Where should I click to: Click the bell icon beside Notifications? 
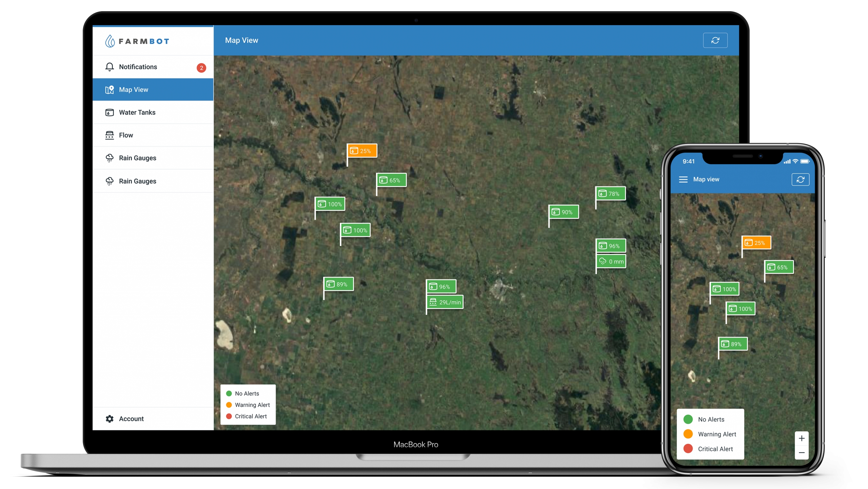(x=110, y=67)
